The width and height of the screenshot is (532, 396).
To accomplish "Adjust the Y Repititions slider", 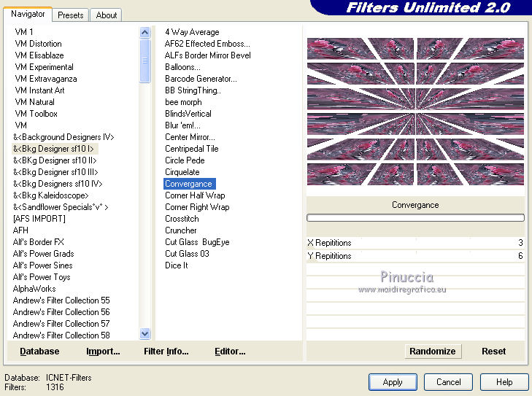I will click(x=415, y=256).
